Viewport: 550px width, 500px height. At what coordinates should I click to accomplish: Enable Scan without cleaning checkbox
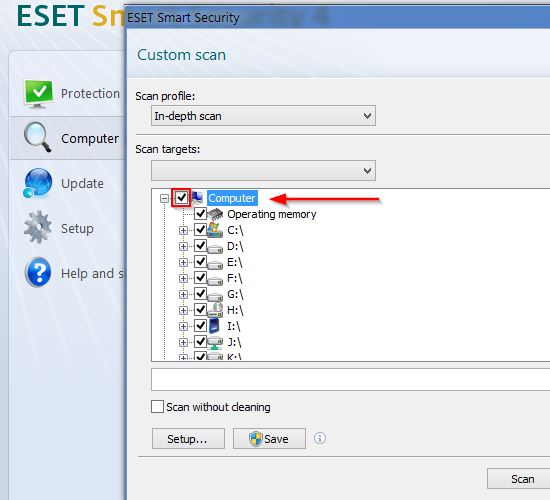(157, 407)
